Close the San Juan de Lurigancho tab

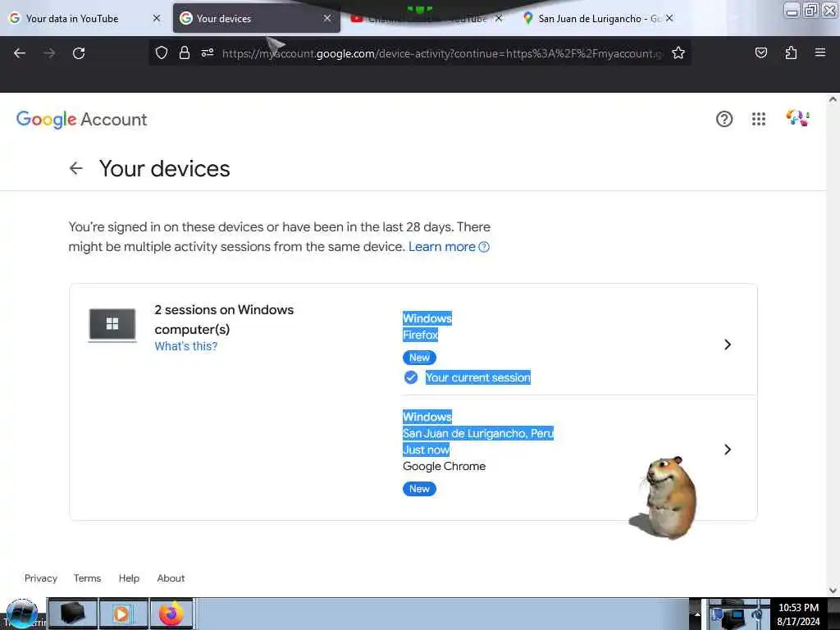click(669, 18)
